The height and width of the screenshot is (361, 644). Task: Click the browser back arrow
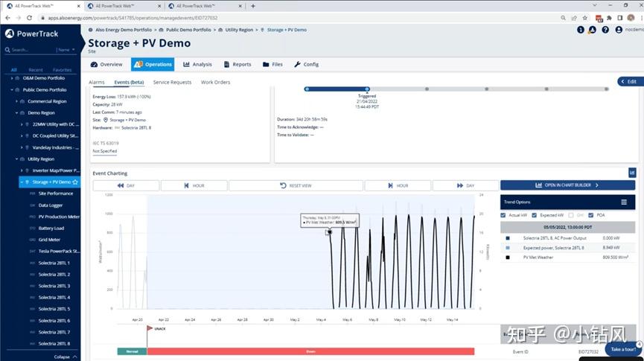tap(7, 18)
